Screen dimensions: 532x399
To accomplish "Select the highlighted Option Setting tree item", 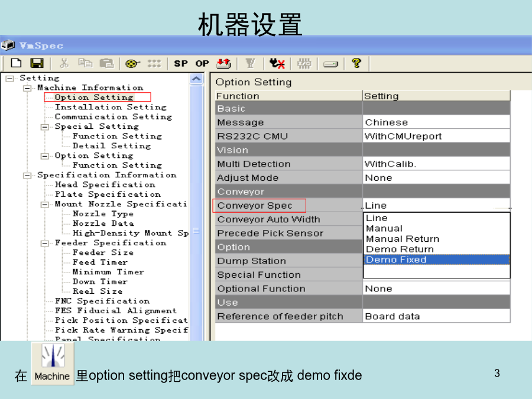I will (94, 98).
